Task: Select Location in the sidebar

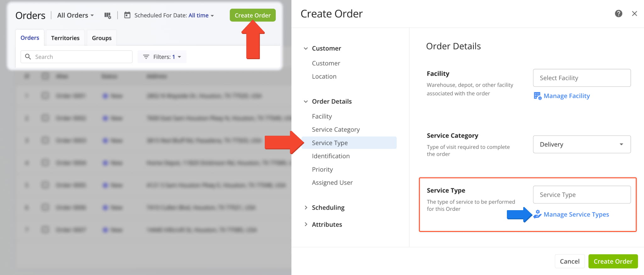Action: click(324, 76)
